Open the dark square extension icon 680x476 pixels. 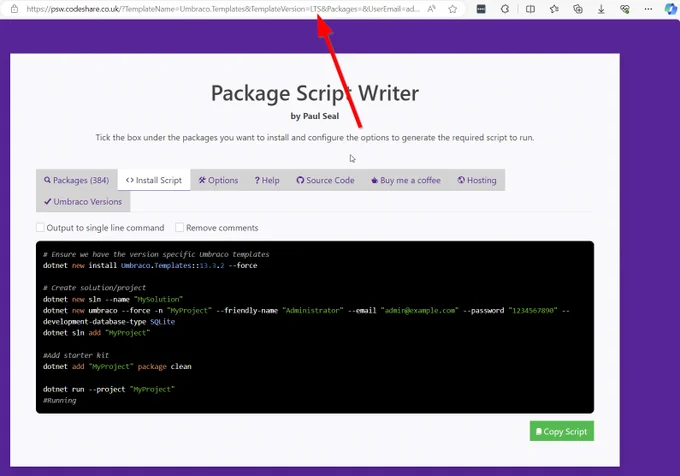(481, 9)
